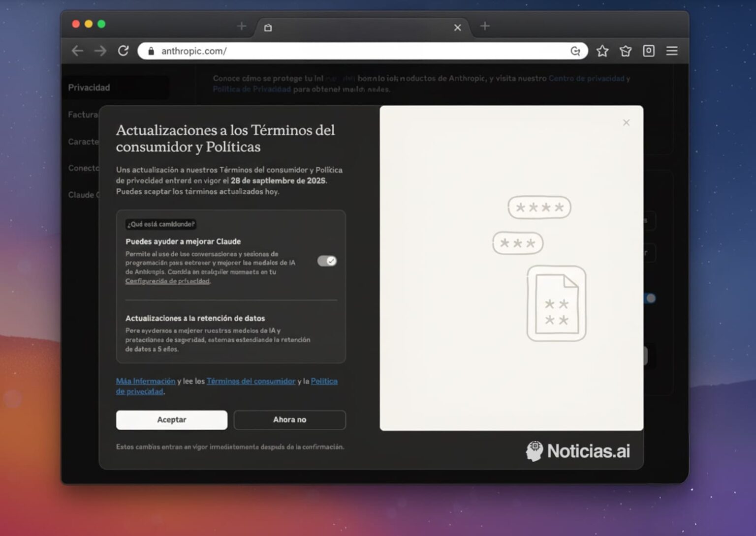
Task: Decline by clicking Ahora no
Action: point(289,419)
